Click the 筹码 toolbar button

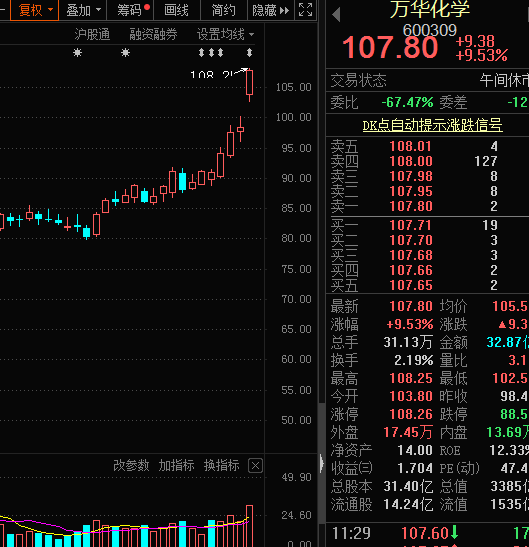coord(130,10)
